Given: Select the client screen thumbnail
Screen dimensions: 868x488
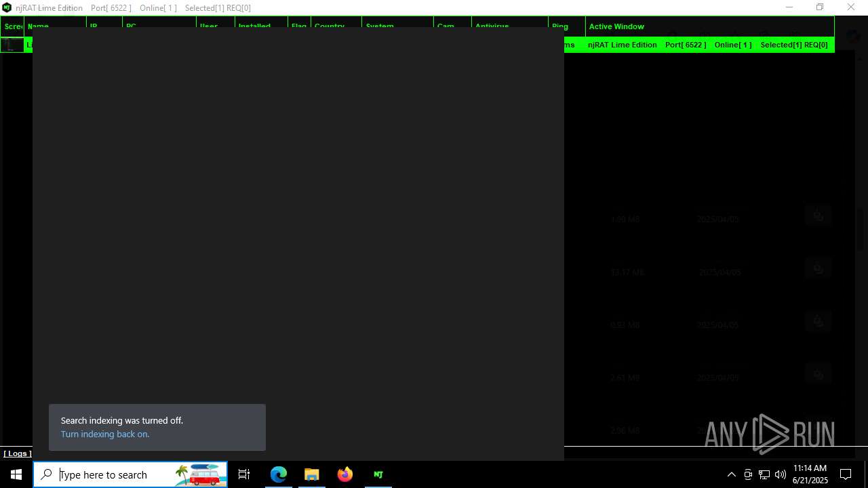Looking at the screenshot, I should [12, 45].
